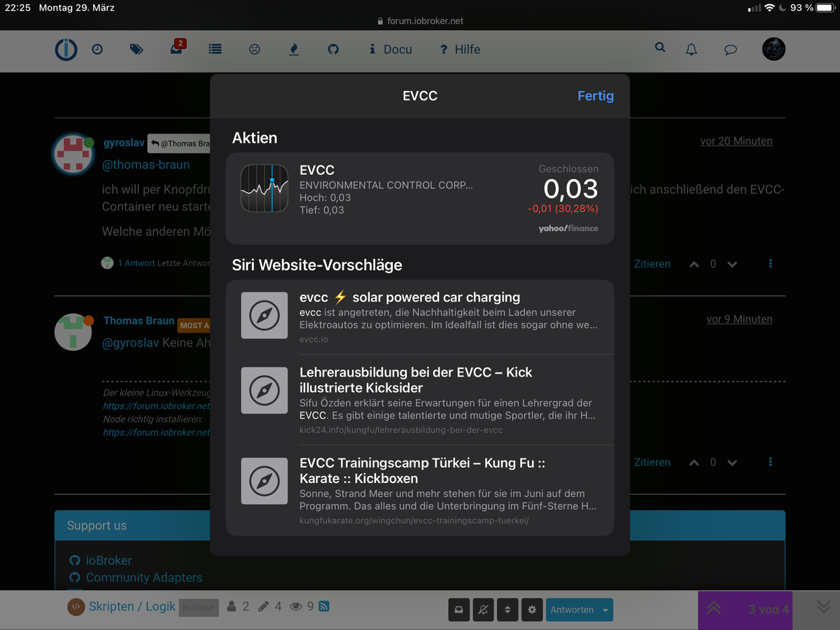Click the forum.iobroker.net address bar
Screen dimensions: 840x630
420,21
